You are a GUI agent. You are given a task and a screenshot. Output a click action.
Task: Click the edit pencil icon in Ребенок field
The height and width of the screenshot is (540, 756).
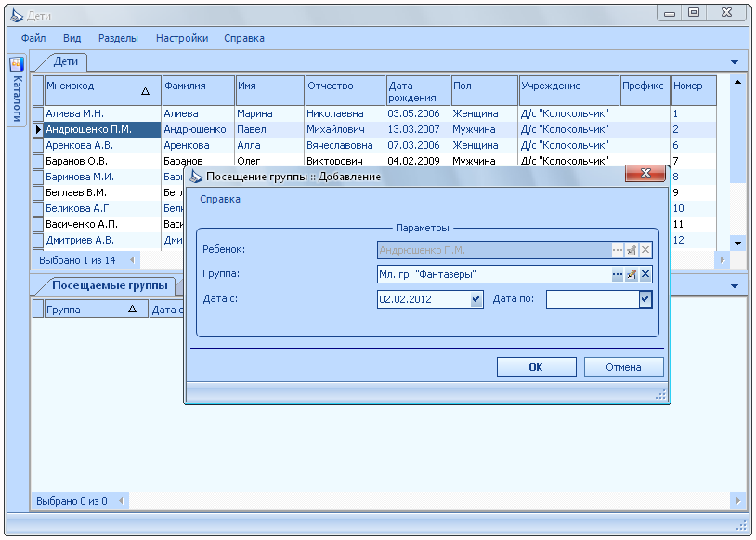pos(632,250)
